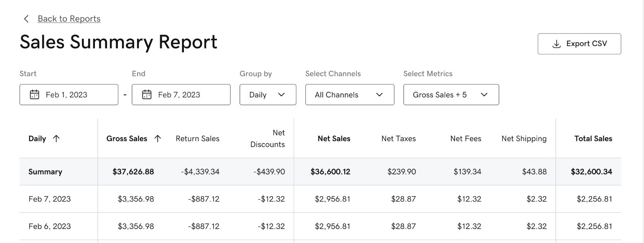Click sort arrow next to Gross Sales
The height and width of the screenshot is (243, 644).
click(158, 139)
